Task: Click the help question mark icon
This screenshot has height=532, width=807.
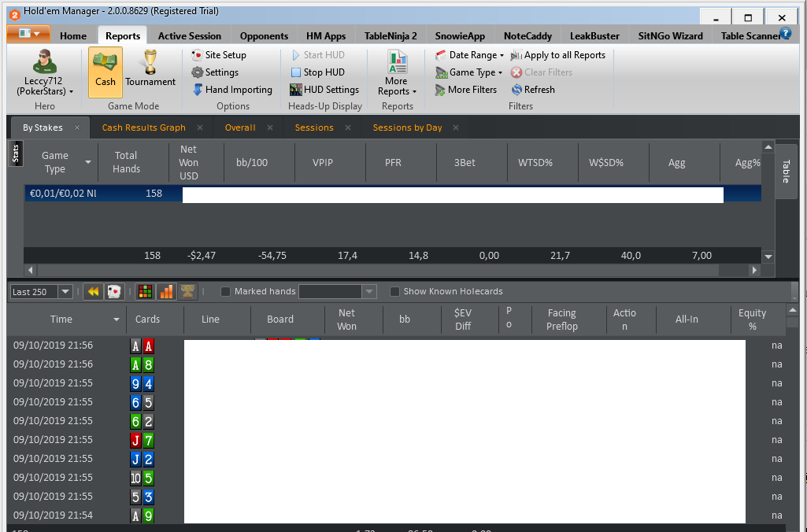Action: [x=786, y=34]
